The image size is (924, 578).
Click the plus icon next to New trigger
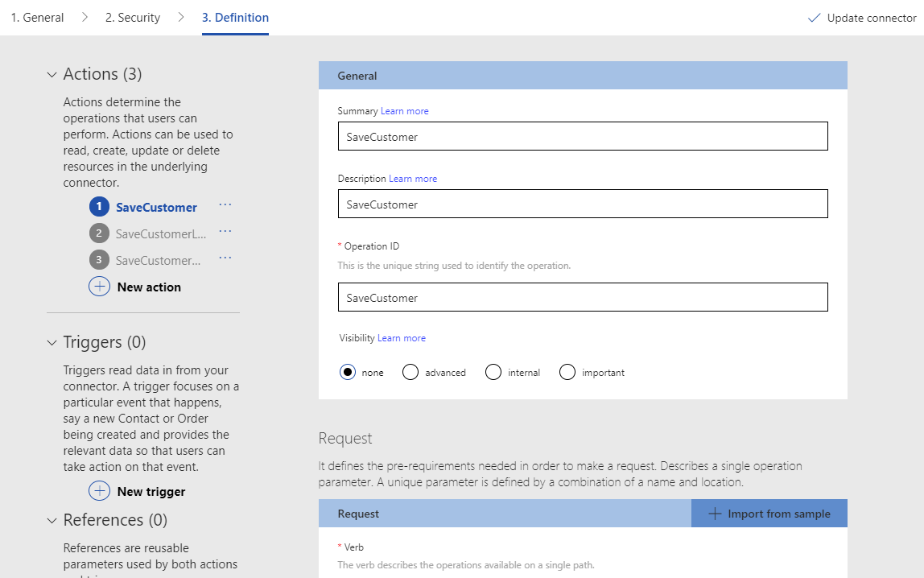[99, 491]
